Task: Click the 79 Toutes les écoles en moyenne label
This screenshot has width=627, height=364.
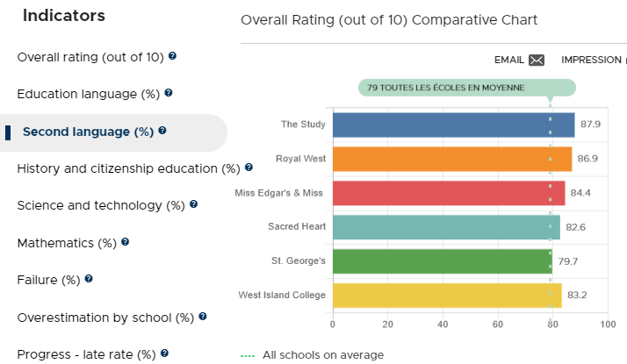Action: pos(466,88)
